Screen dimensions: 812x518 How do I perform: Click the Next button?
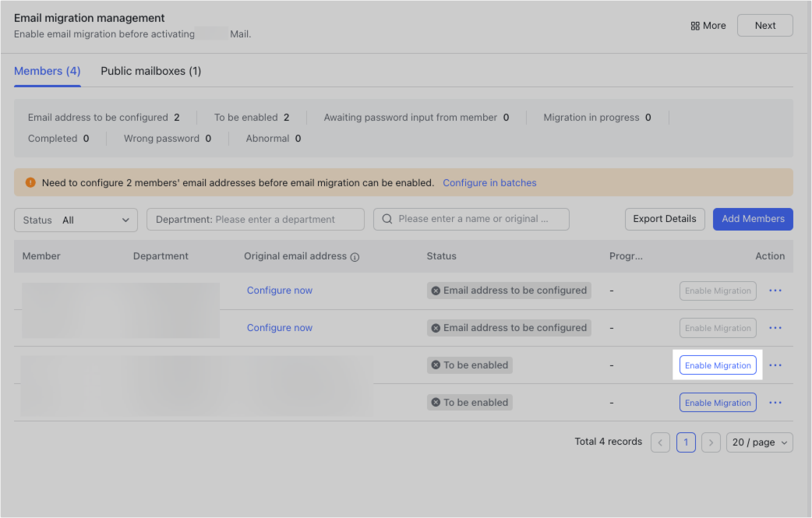tap(764, 25)
